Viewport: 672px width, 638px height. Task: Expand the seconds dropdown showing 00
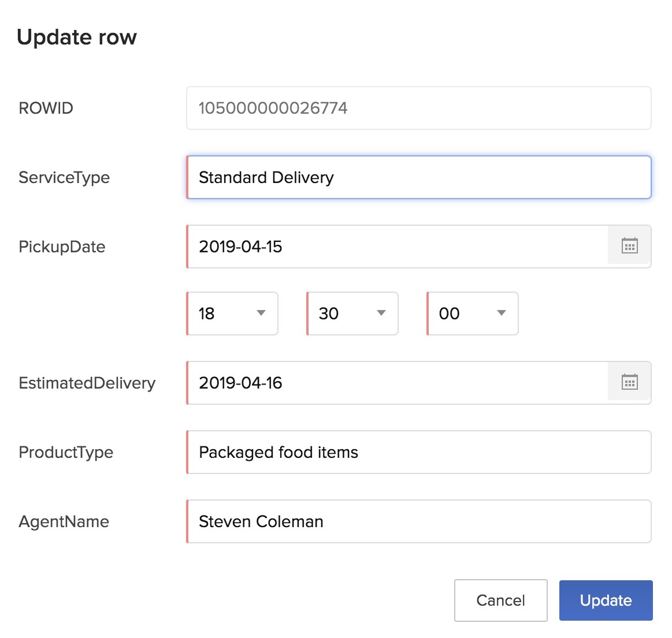click(x=473, y=314)
